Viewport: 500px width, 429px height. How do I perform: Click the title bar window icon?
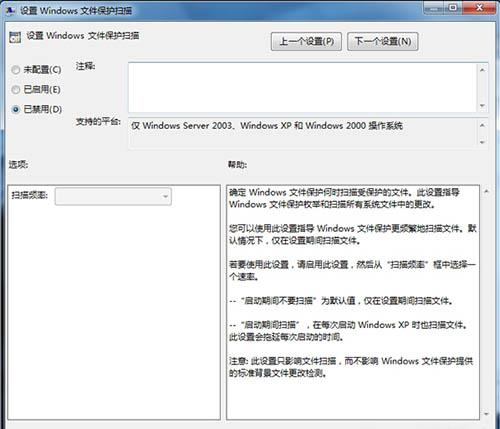tap(10, 10)
